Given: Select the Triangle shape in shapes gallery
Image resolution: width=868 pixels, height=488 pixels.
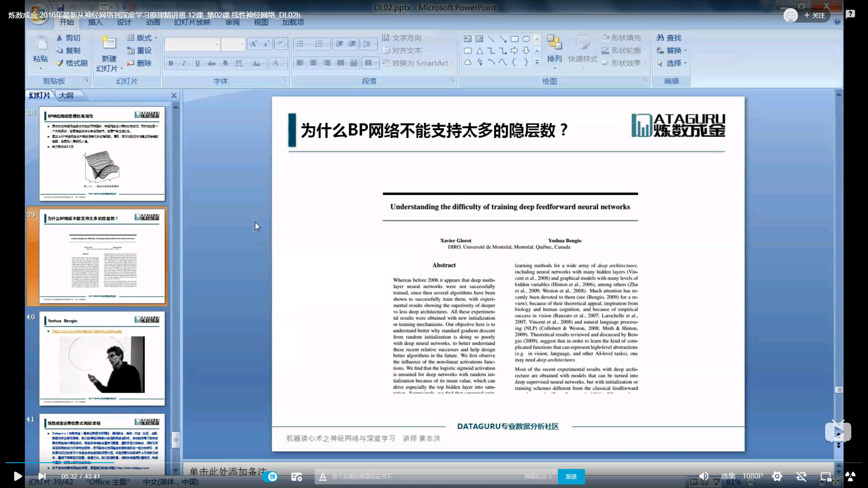Looking at the screenshot, I should (x=479, y=51).
